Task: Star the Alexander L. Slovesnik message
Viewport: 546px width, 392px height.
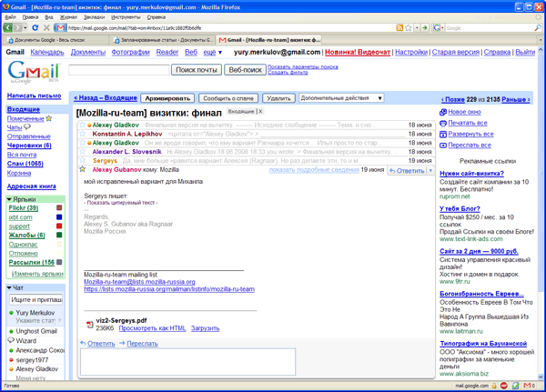Action: coord(82,152)
